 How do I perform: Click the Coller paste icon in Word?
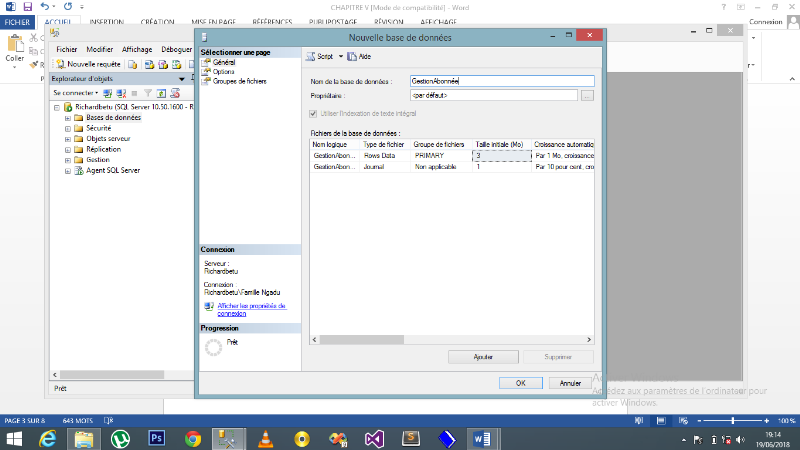coord(15,44)
